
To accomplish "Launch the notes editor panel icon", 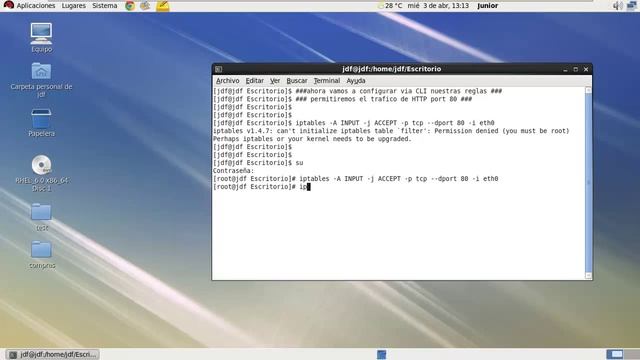I will (162, 6).
